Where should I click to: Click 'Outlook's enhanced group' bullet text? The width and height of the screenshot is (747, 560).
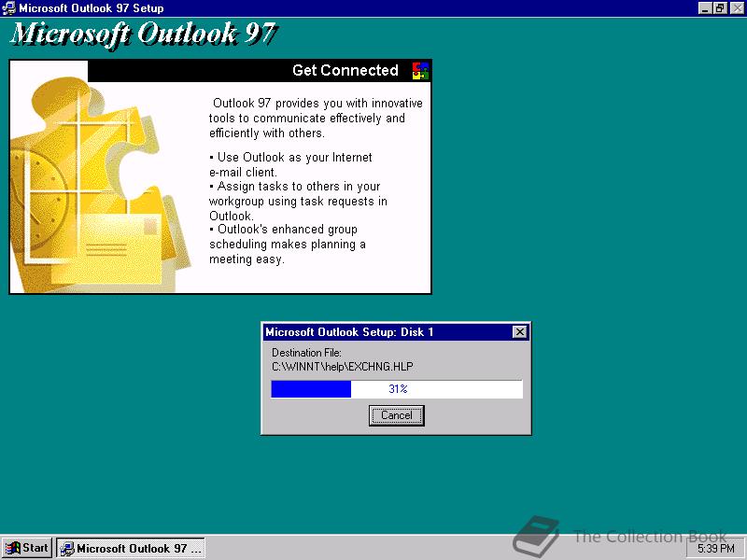pyautogui.click(x=288, y=244)
